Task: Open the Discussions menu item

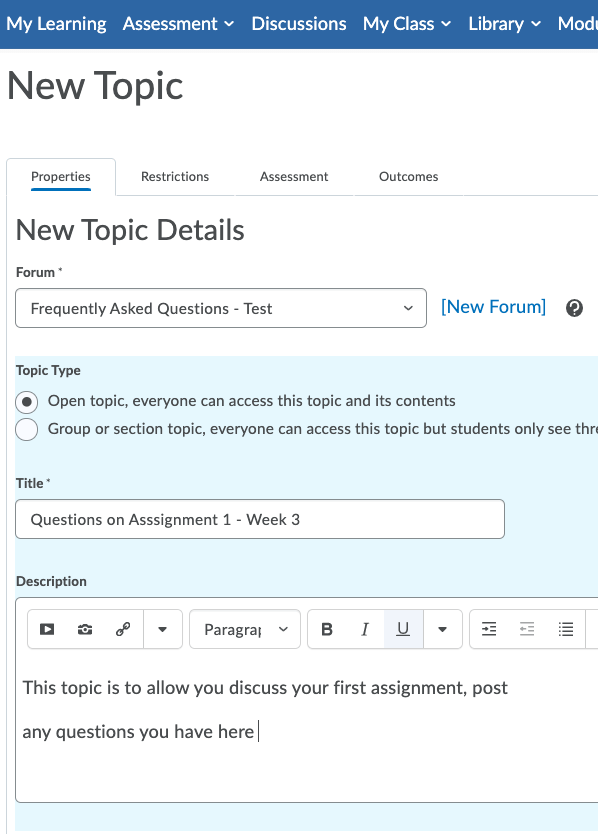Action: 298,23
